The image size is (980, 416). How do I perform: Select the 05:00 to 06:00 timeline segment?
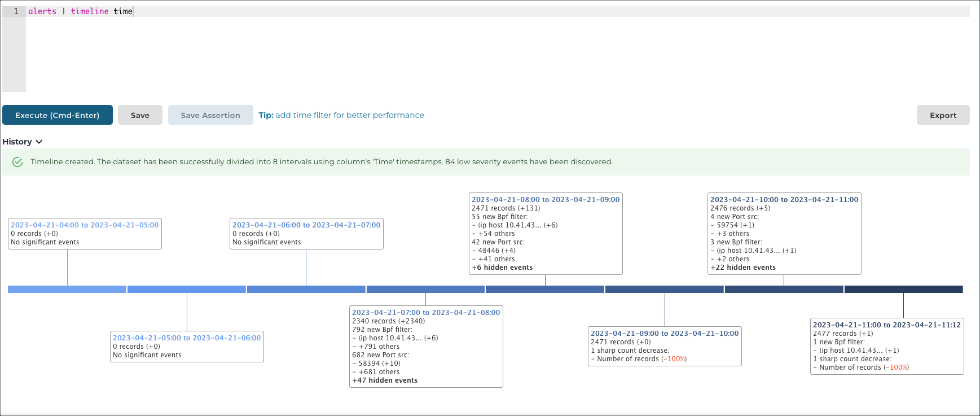coord(187,289)
